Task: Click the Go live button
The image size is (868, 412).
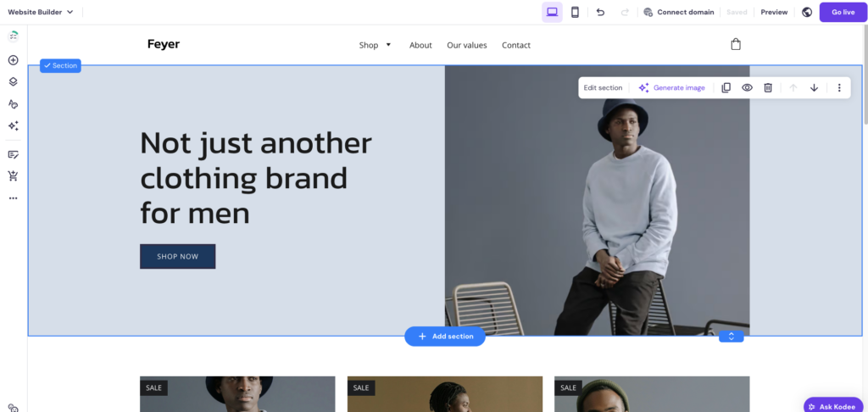Action: pyautogui.click(x=843, y=12)
